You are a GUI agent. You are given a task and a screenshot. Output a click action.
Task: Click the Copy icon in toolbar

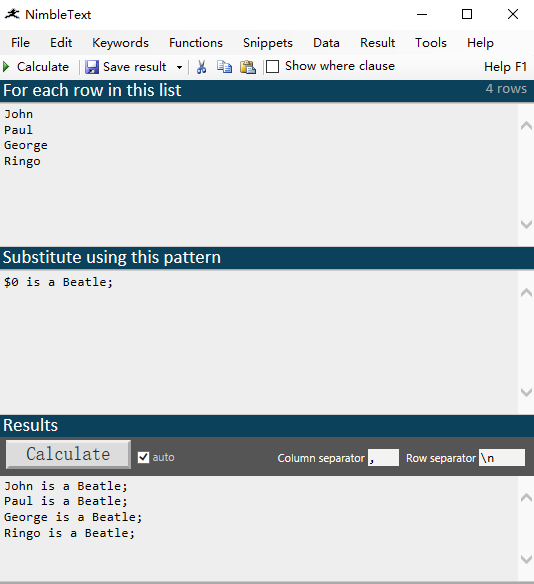point(225,67)
